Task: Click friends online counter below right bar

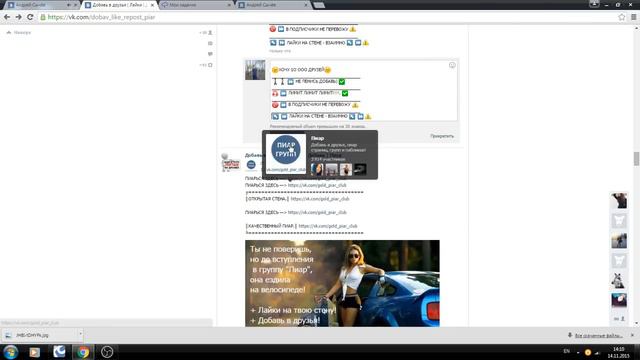Action: click(x=620, y=319)
